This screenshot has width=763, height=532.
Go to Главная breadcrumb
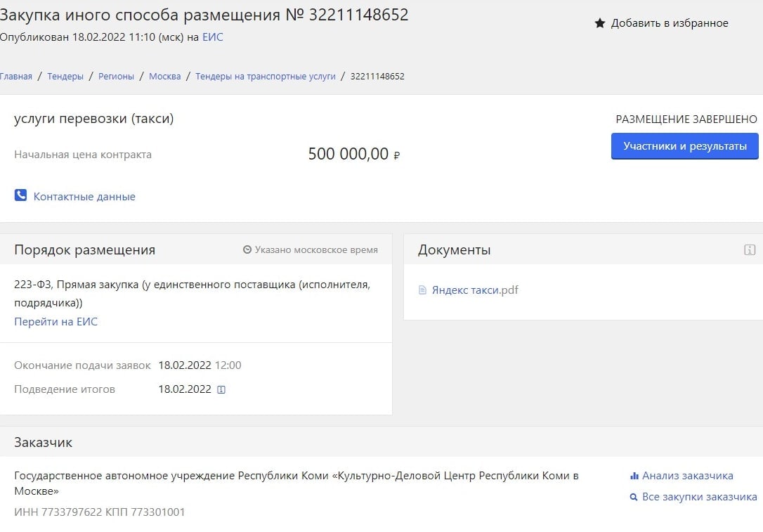(x=15, y=76)
